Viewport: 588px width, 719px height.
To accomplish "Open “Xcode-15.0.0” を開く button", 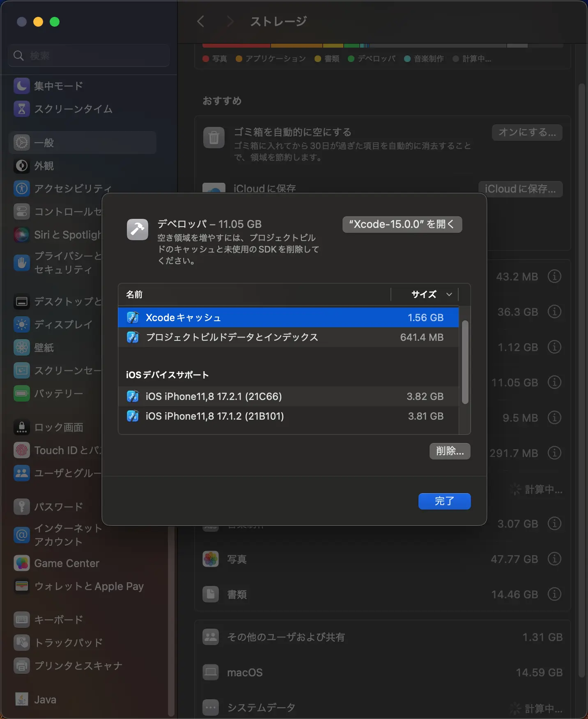I will tap(402, 224).
